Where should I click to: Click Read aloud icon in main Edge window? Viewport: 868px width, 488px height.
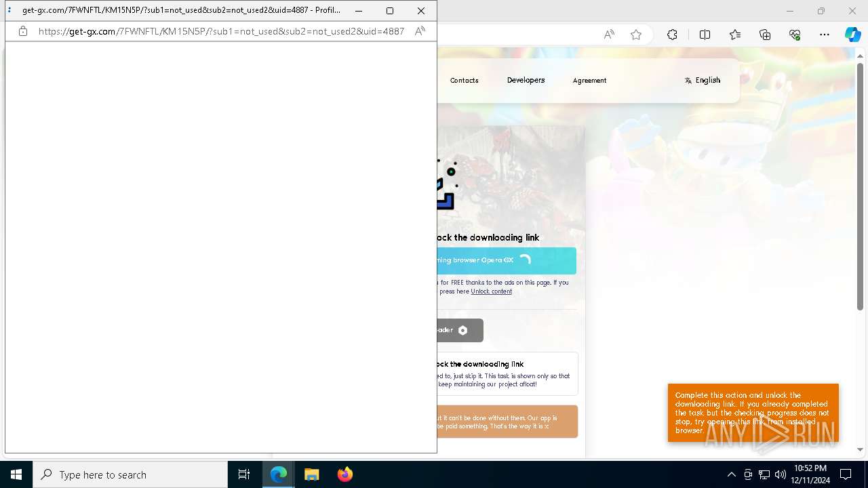(609, 35)
